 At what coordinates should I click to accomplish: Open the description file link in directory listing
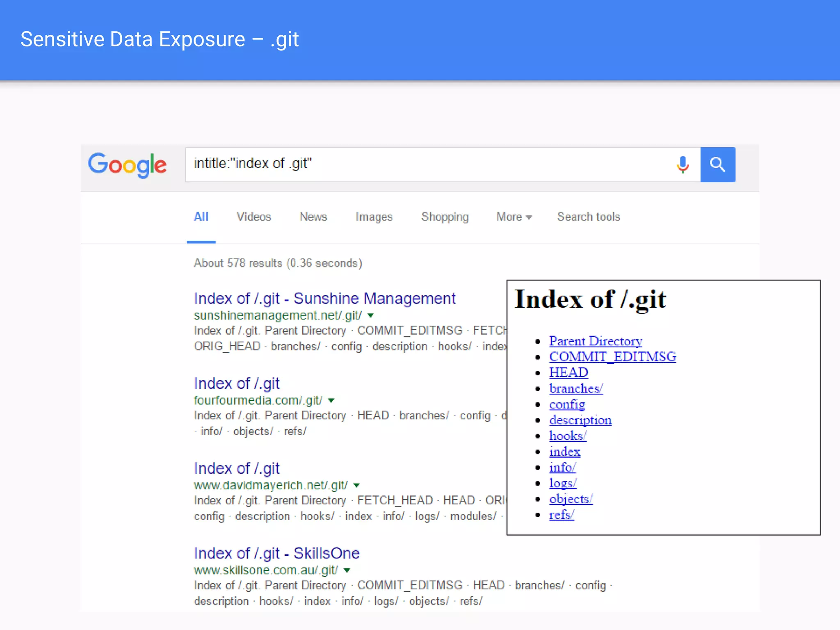click(x=580, y=420)
